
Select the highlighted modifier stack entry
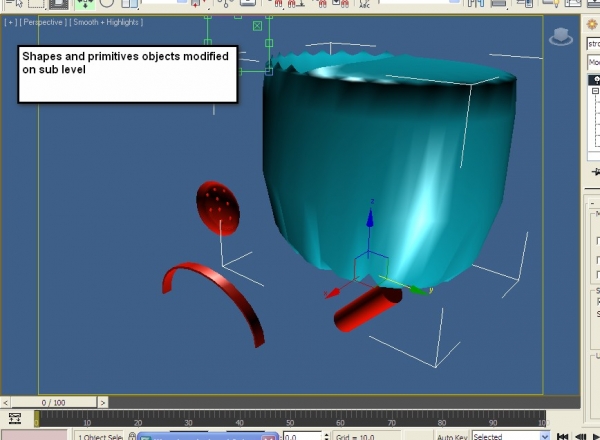pyautogui.click(x=594, y=80)
